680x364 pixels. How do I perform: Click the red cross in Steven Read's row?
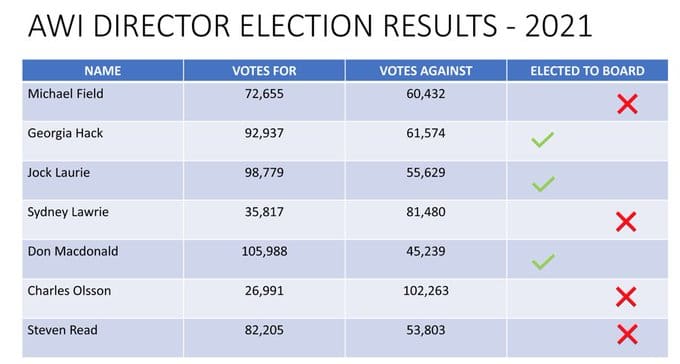[628, 334]
